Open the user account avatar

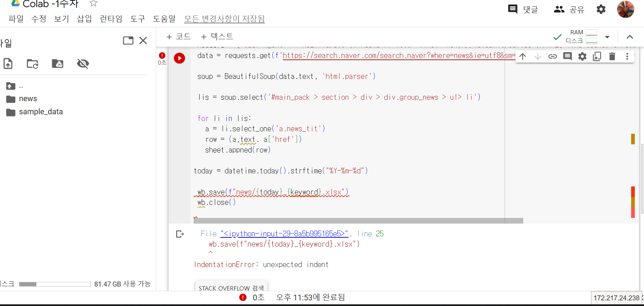click(x=625, y=9)
